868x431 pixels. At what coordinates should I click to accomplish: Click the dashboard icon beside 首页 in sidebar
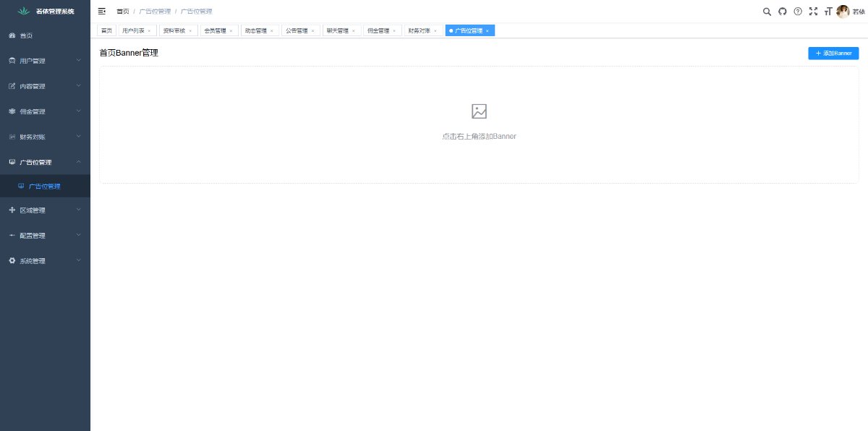pos(12,35)
